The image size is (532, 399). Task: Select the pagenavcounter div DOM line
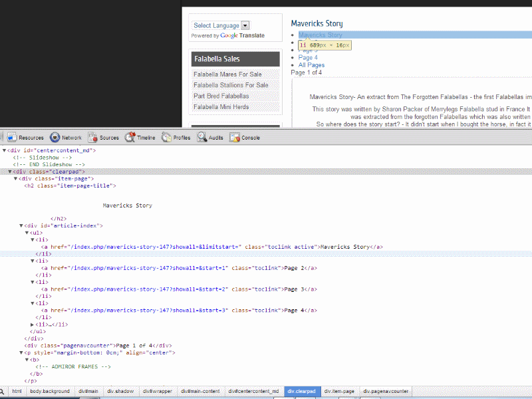(98, 346)
